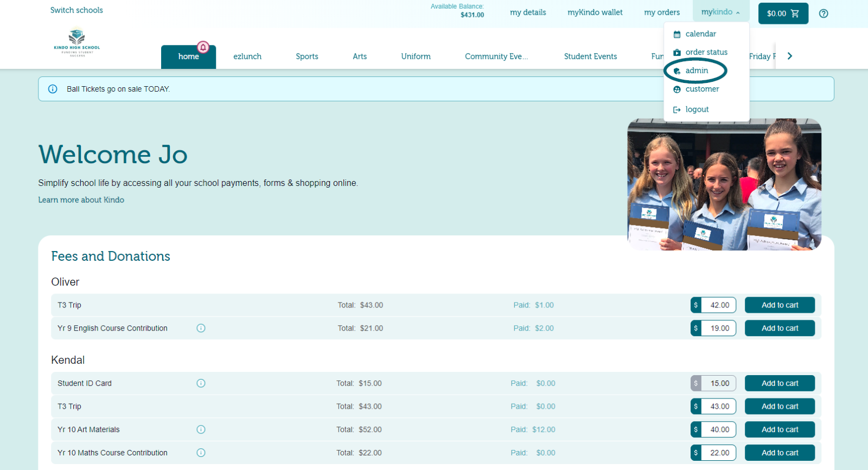Add Yr 10 Maths Course Contribution to cart

(x=780, y=453)
